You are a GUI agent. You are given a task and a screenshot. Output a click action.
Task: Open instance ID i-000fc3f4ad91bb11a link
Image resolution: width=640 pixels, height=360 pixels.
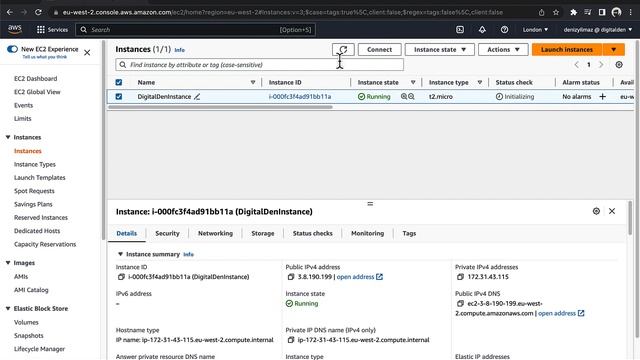[x=300, y=97]
